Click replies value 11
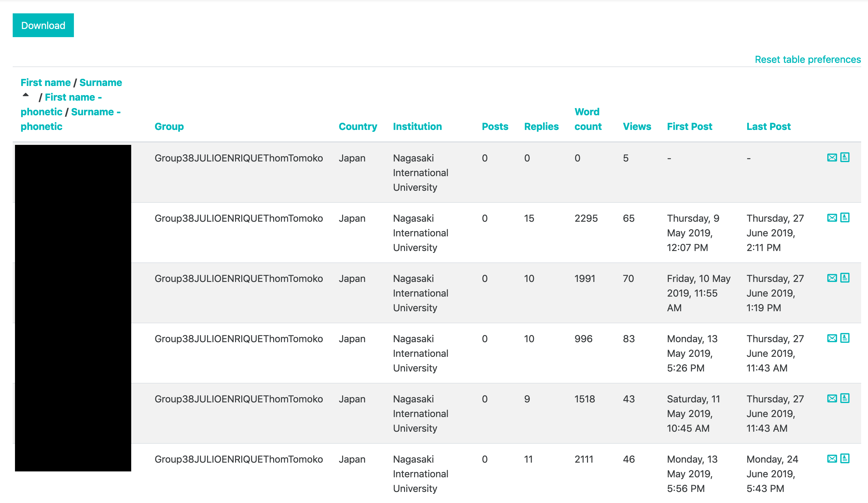 tap(528, 459)
